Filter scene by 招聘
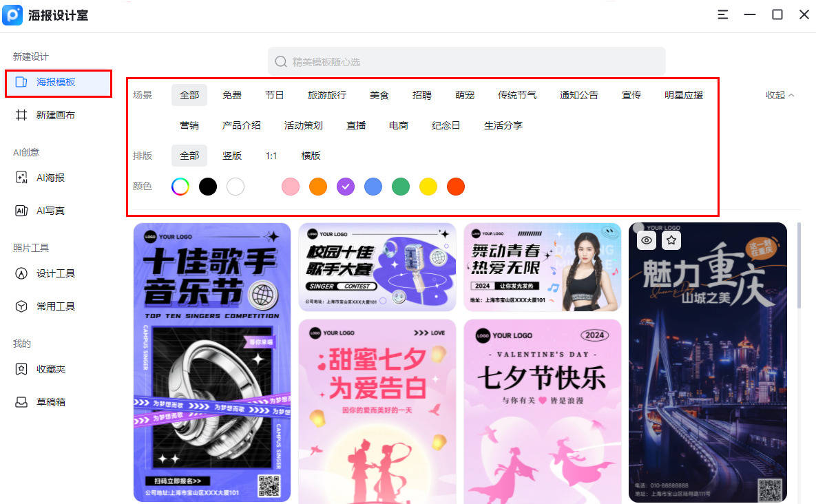Screen dimensions: 816x504 [422, 95]
